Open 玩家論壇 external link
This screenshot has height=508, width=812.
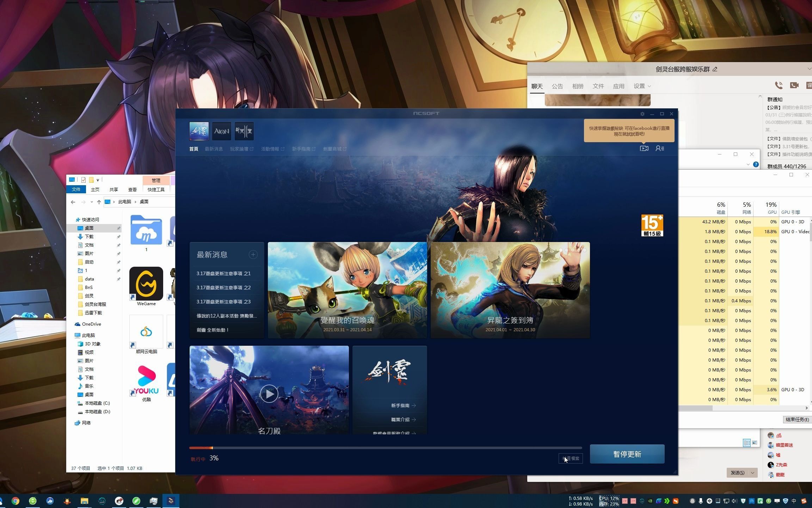[241, 149]
